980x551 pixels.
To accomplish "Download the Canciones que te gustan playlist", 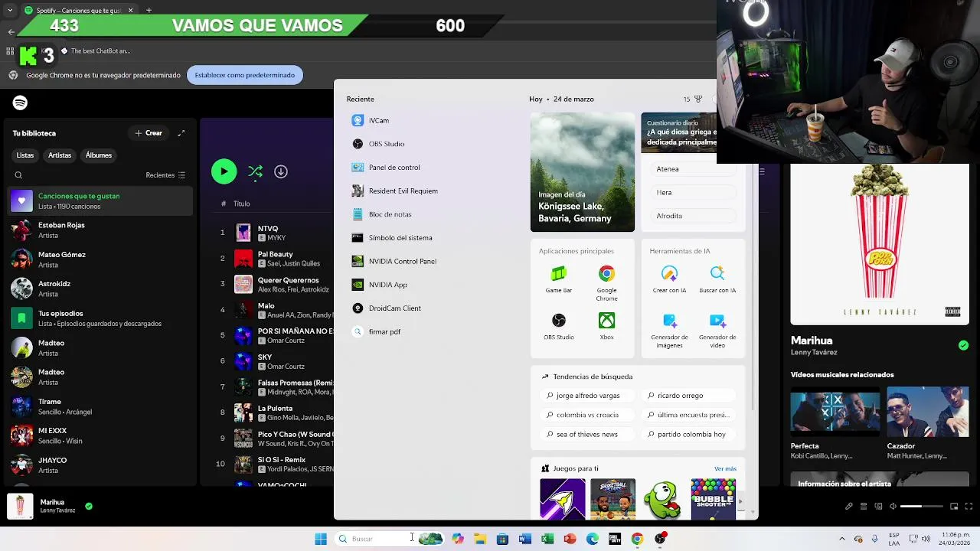I will pyautogui.click(x=281, y=171).
